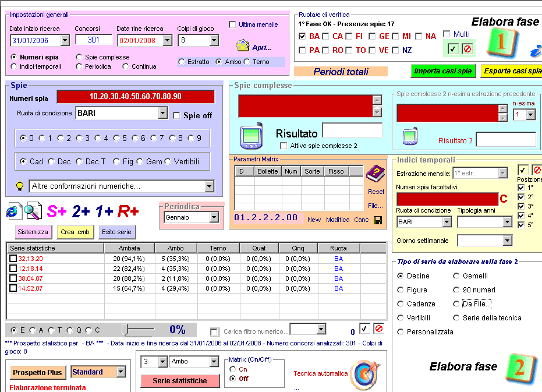
Task: Click the green check icon beside Multi
Action: tap(452, 49)
